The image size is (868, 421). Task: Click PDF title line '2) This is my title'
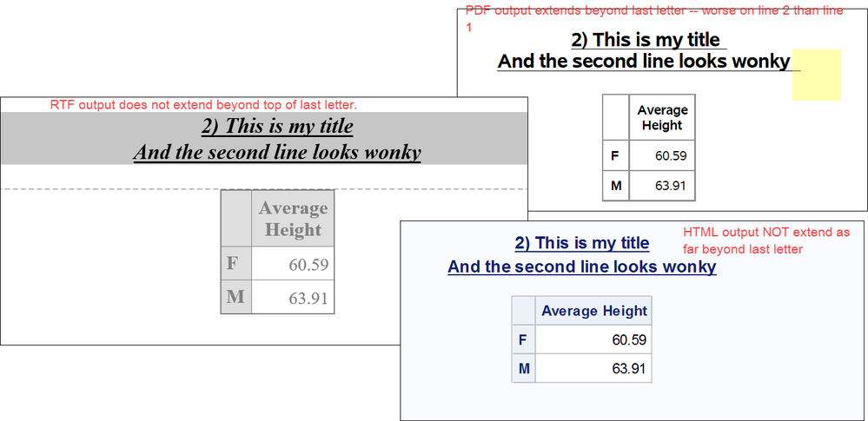pyautogui.click(x=646, y=40)
